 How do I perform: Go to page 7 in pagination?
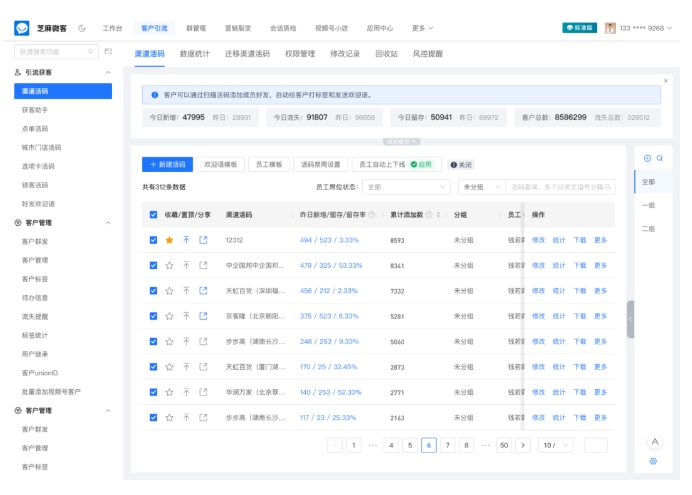[x=447, y=445]
